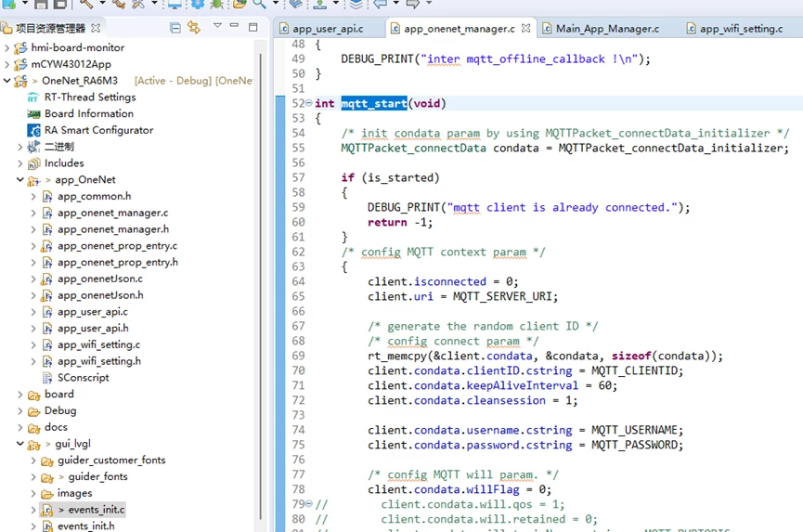This screenshot has width=803, height=532.
Task: Collapse the OneNet_RA6M3 project node
Action: pyautogui.click(x=7, y=82)
